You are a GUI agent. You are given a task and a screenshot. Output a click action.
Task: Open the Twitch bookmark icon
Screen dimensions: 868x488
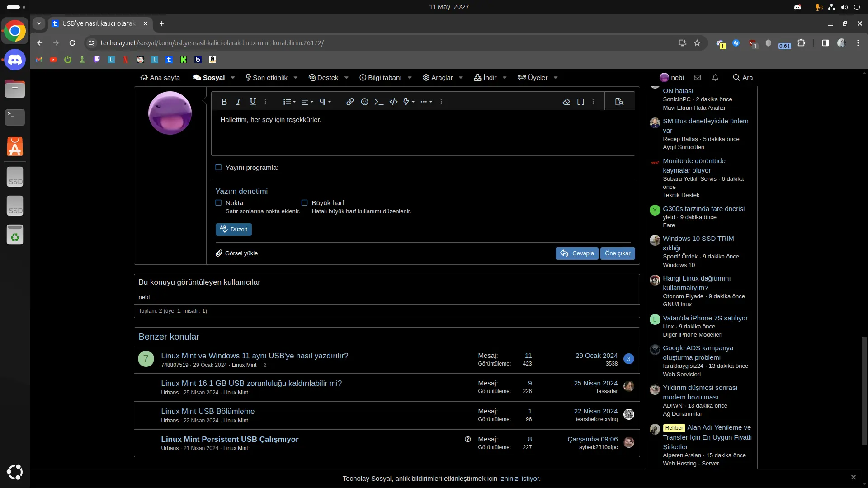[x=97, y=60]
